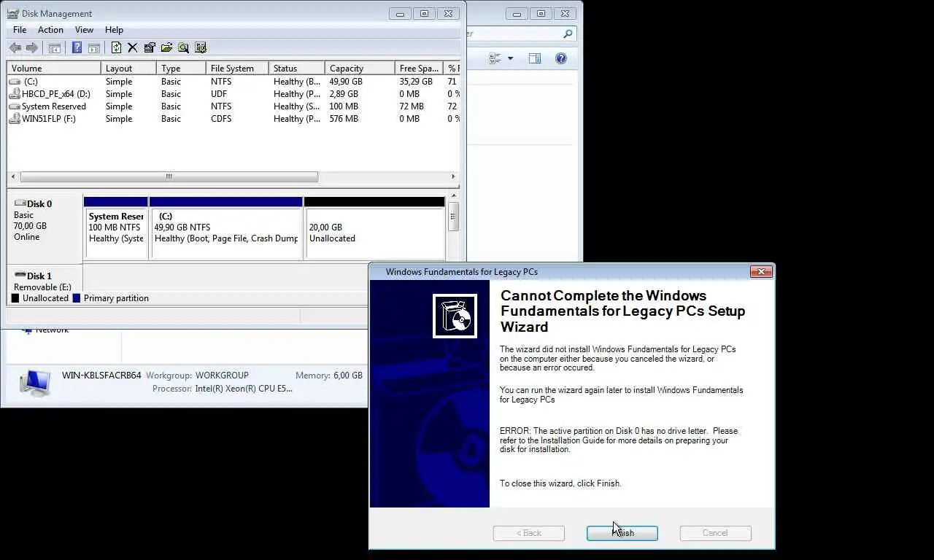Open Help from the blue question-mark toolbar icon
This screenshot has width=934, height=560.
pyautogui.click(x=77, y=47)
